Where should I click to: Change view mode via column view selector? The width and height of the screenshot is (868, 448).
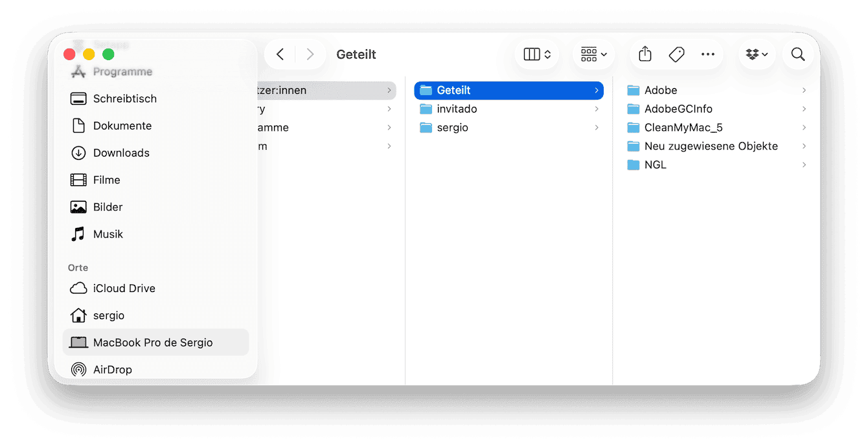coord(536,54)
